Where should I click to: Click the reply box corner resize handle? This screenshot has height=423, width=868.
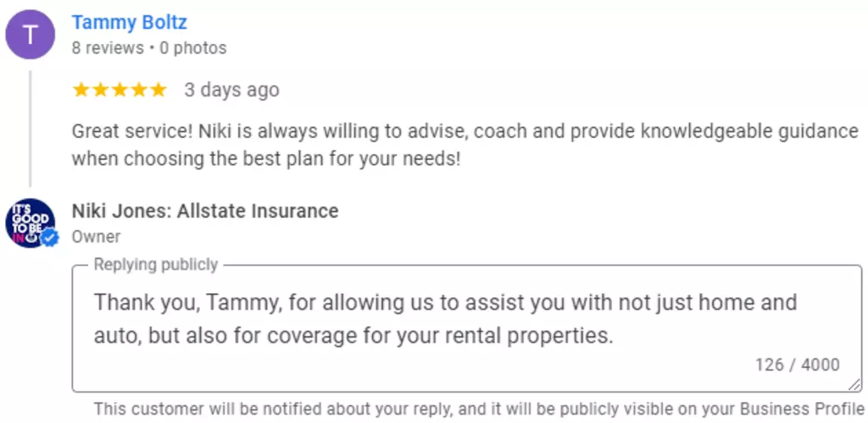pos(854,384)
